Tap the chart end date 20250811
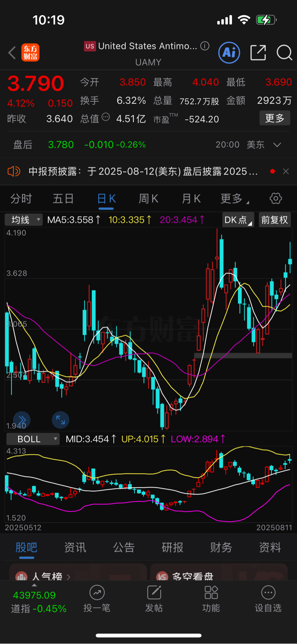This screenshot has height=644, width=297. (x=274, y=527)
